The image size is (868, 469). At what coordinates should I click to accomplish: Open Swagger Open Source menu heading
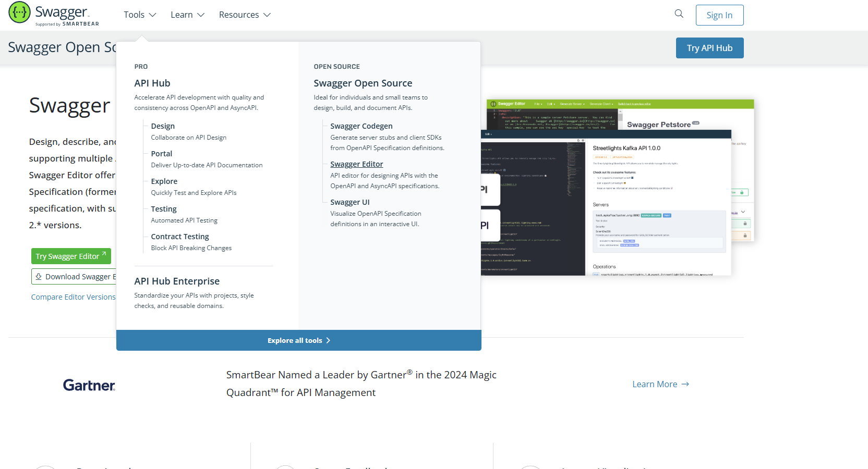point(363,83)
